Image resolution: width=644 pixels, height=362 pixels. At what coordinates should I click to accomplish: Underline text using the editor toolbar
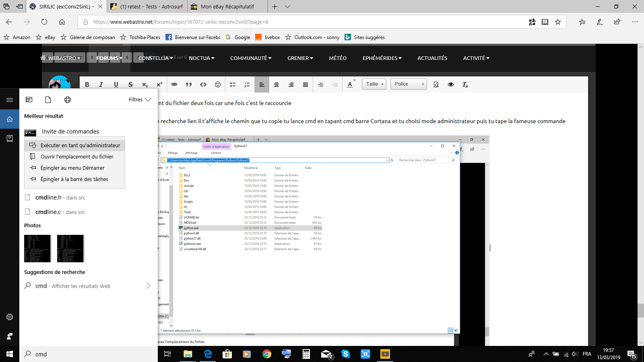116,84
